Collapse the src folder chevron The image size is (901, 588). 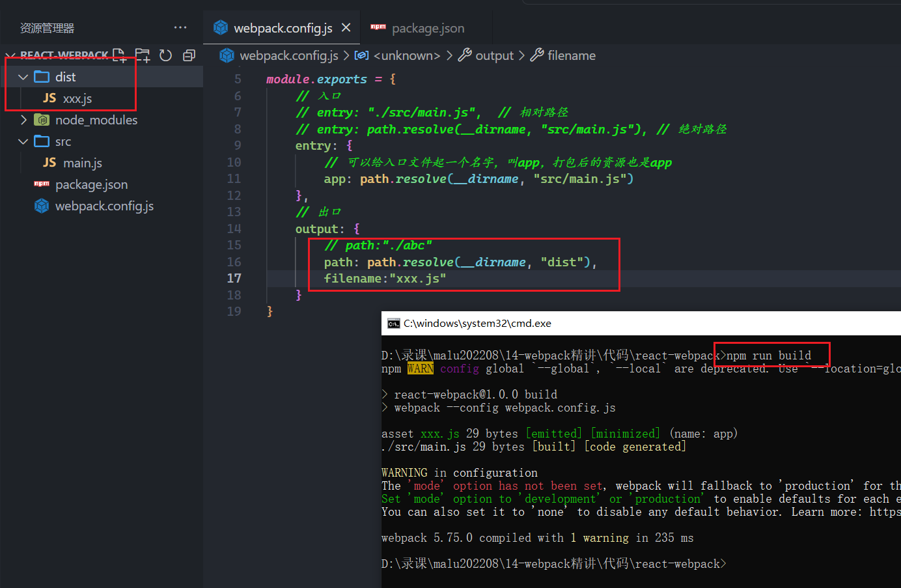pos(23,141)
